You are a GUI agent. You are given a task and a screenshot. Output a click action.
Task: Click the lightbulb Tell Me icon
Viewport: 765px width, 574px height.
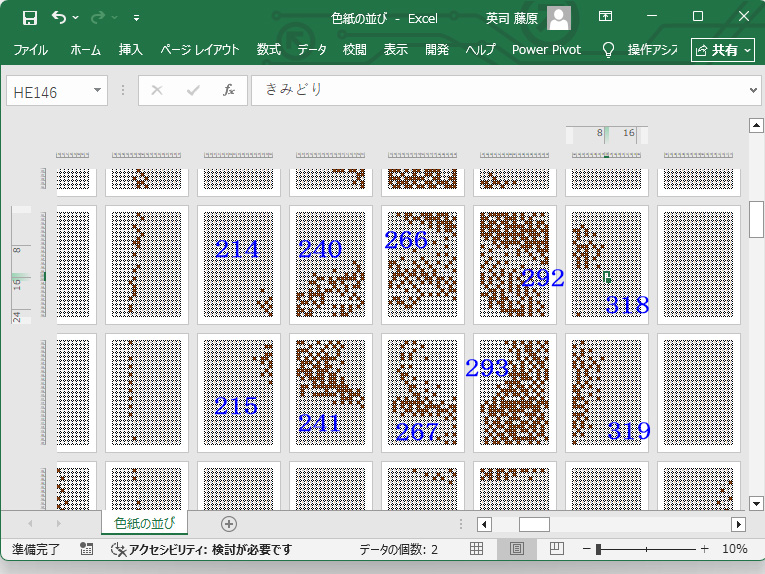[607, 49]
